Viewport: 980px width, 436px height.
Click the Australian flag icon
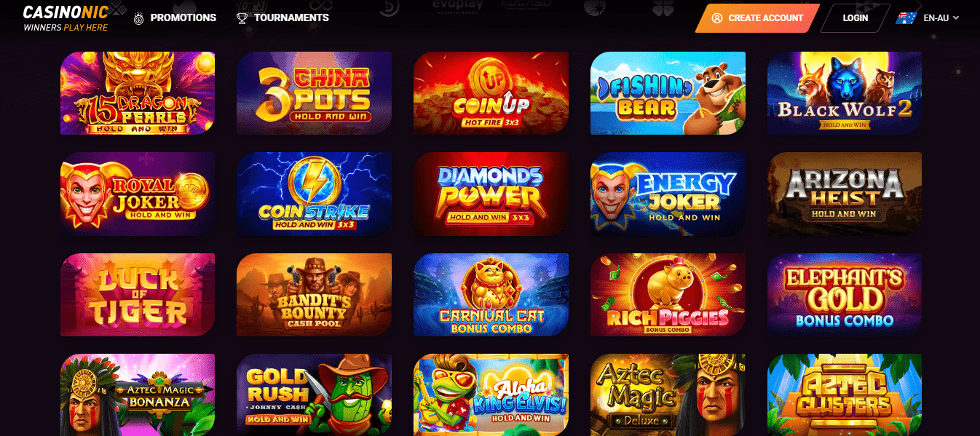(x=906, y=18)
